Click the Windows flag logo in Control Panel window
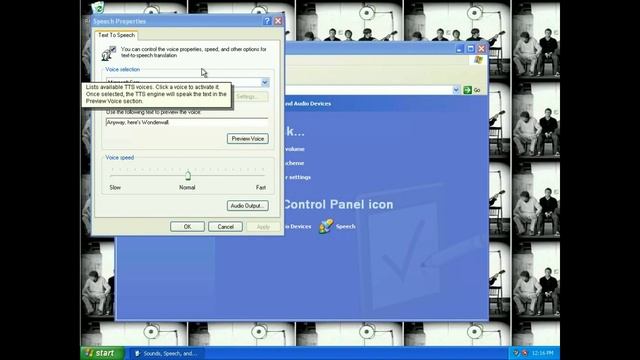This screenshot has height=360, width=640. pyautogui.click(x=479, y=60)
